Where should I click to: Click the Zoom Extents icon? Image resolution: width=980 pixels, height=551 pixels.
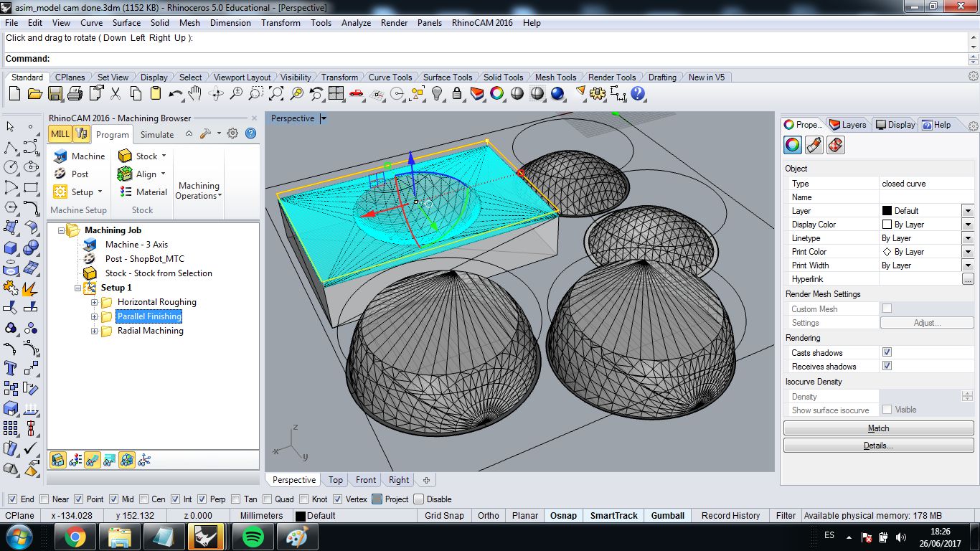click(275, 93)
